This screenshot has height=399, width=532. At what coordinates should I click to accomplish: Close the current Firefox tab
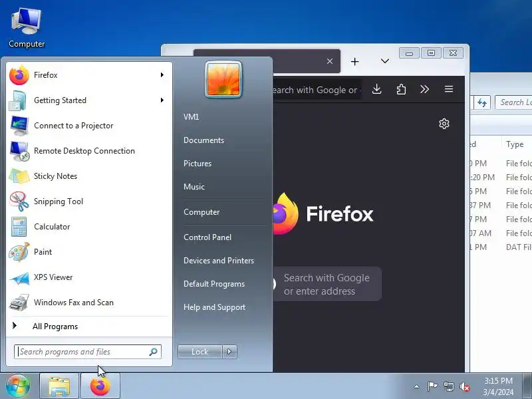pos(330,61)
